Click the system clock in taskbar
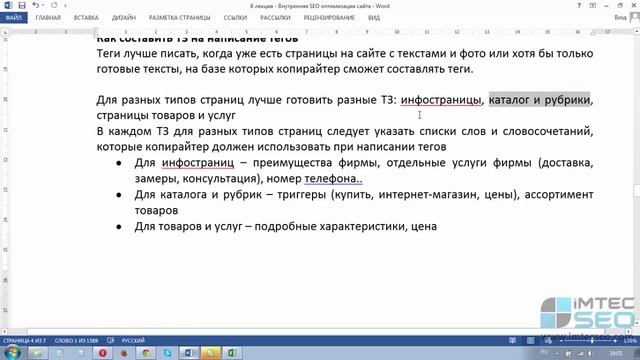 (616, 353)
